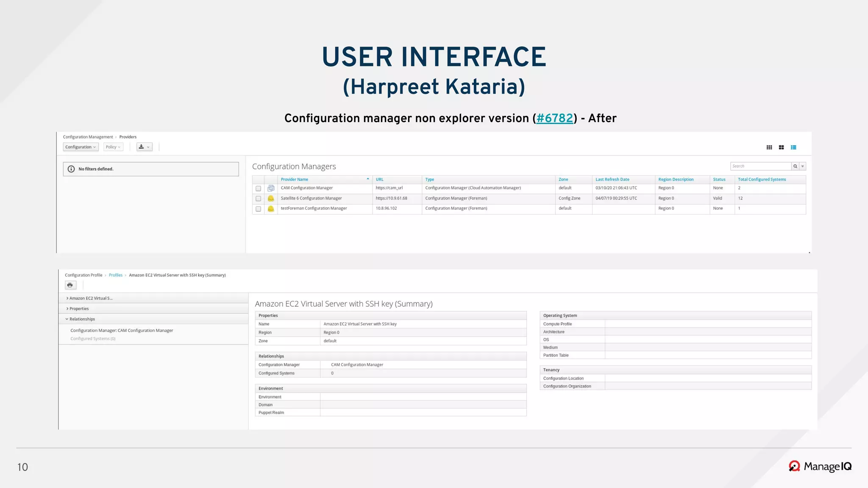Screen dimensions: 868x488
Task: Click the CAM Configuration Manager provider name
Action: point(307,188)
